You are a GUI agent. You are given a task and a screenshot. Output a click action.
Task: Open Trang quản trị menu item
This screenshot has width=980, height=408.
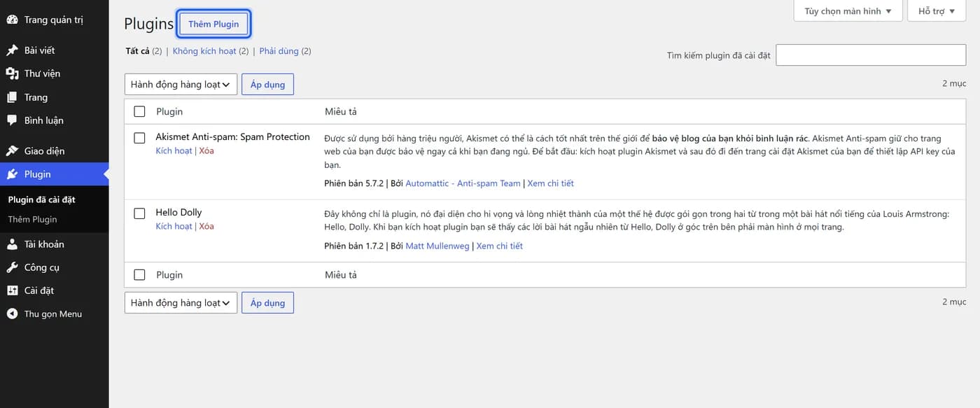click(x=55, y=20)
